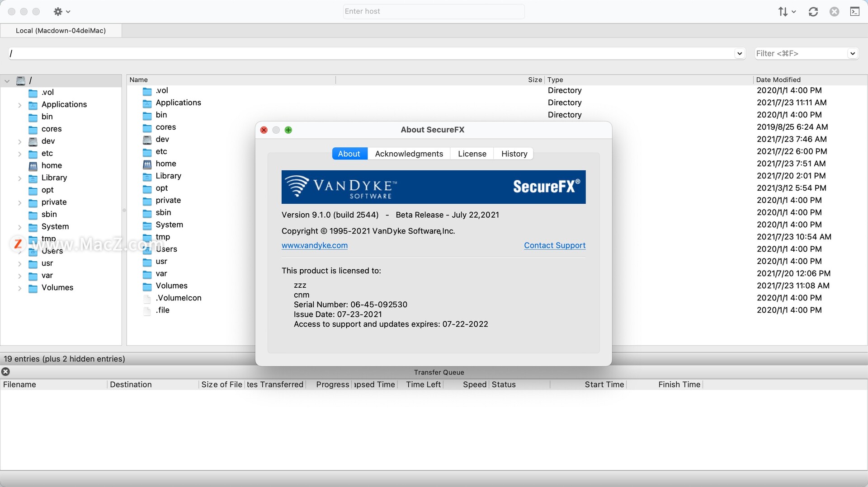Switch to the Acknowledgments tab
The image size is (868, 487).
click(409, 154)
